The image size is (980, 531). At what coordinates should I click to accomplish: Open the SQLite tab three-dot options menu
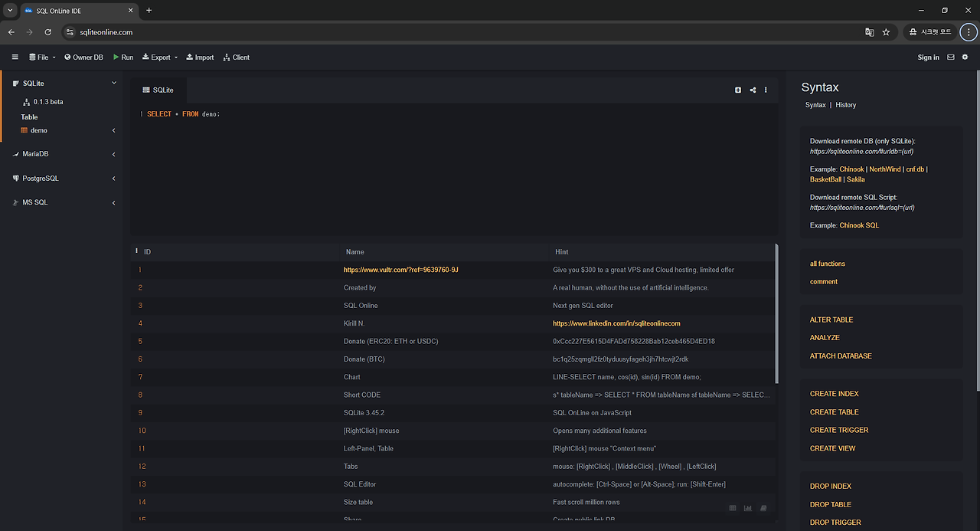point(765,90)
